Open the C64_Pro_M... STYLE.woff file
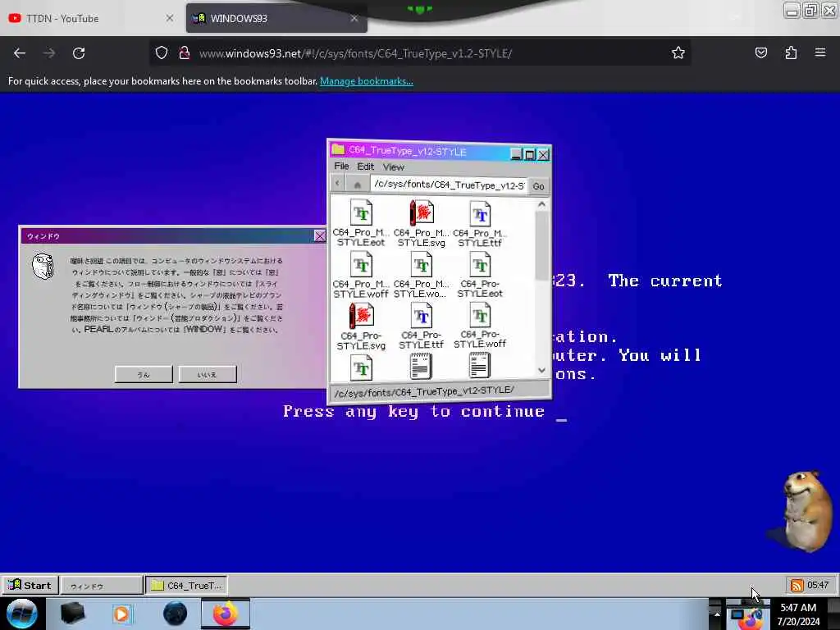840x630 pixels. click(x=361, y=275)
